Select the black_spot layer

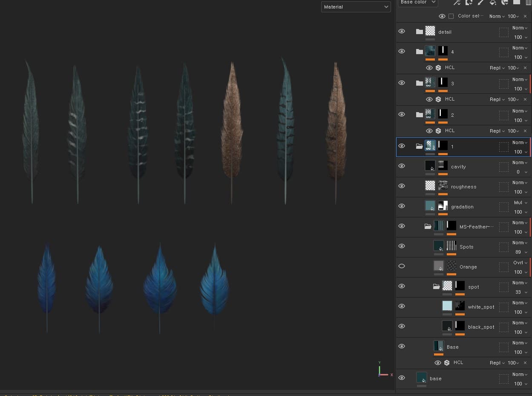pyautogui.click(x=481, y=327)
